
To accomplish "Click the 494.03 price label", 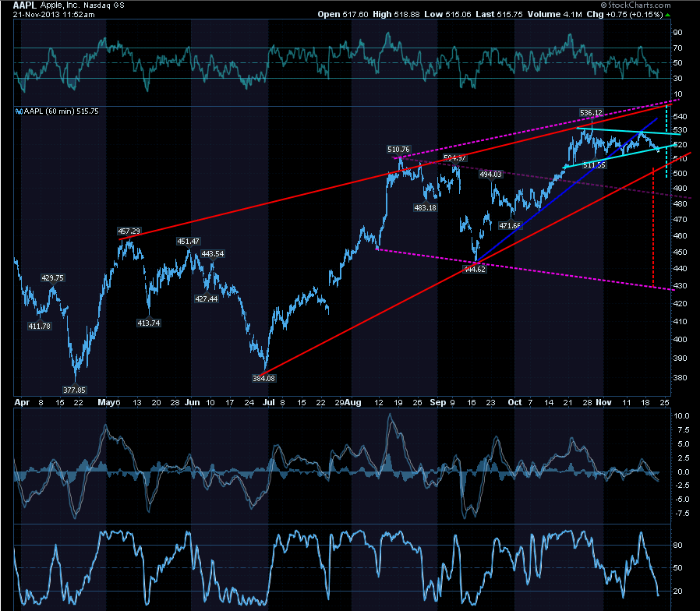I will point(490,174).
